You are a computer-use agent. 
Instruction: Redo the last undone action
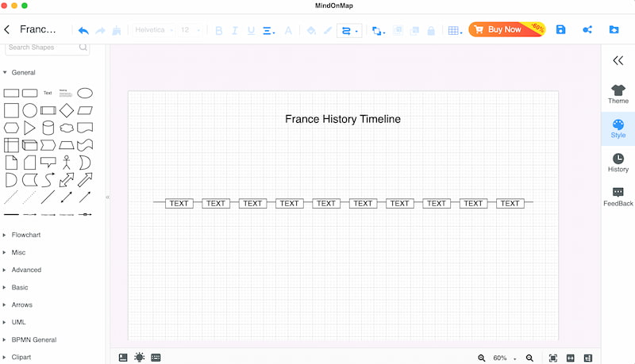pyautogui.click(x=100, y=30)
